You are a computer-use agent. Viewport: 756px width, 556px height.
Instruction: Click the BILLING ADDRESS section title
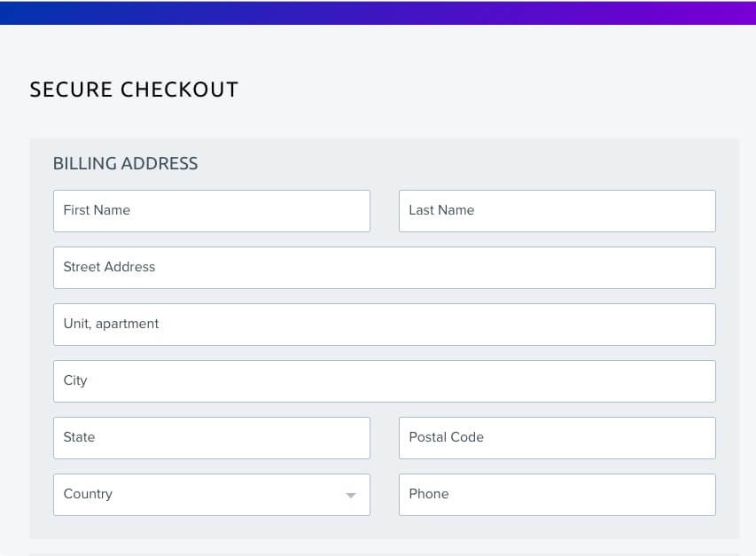pyautogui.click(x=125, y=163)
